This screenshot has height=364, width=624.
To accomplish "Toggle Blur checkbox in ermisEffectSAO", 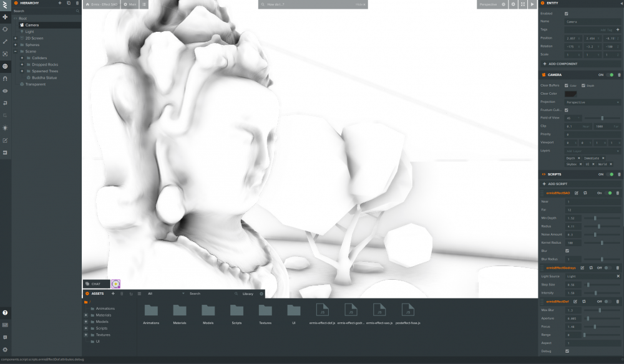I will pyautogui.click(x=567, y=251).
